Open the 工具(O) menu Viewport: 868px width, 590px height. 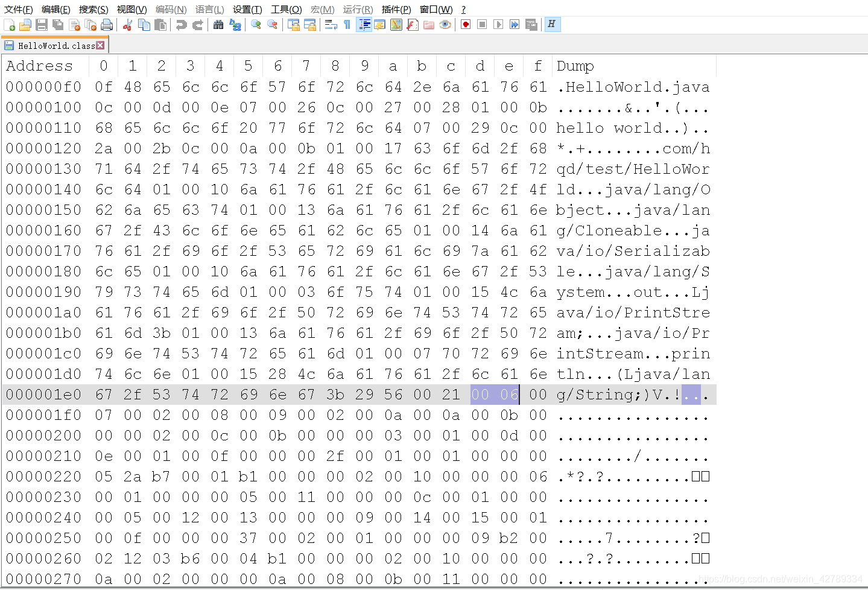pos(286,10)
